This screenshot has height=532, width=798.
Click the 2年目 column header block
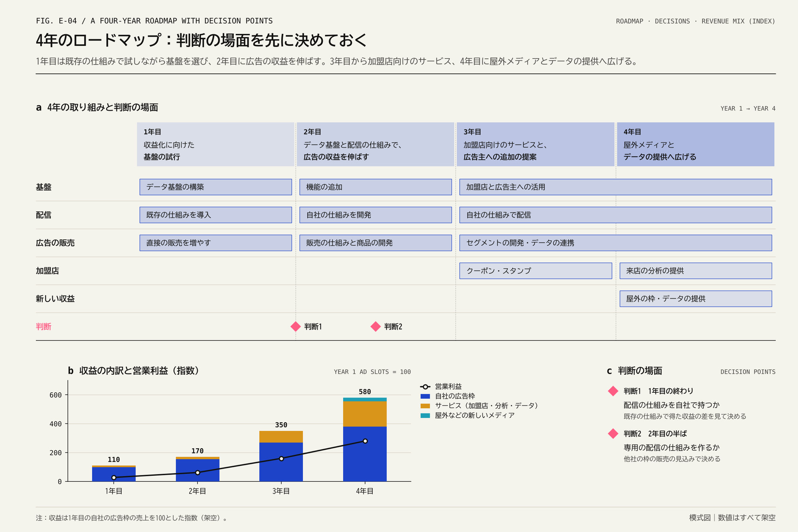(x=375, y=144)
